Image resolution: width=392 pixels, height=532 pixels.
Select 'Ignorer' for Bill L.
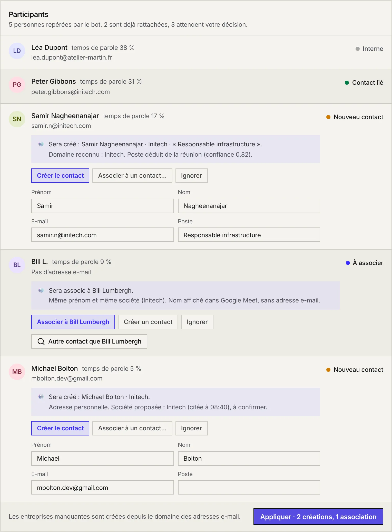(x=197, y=322)
